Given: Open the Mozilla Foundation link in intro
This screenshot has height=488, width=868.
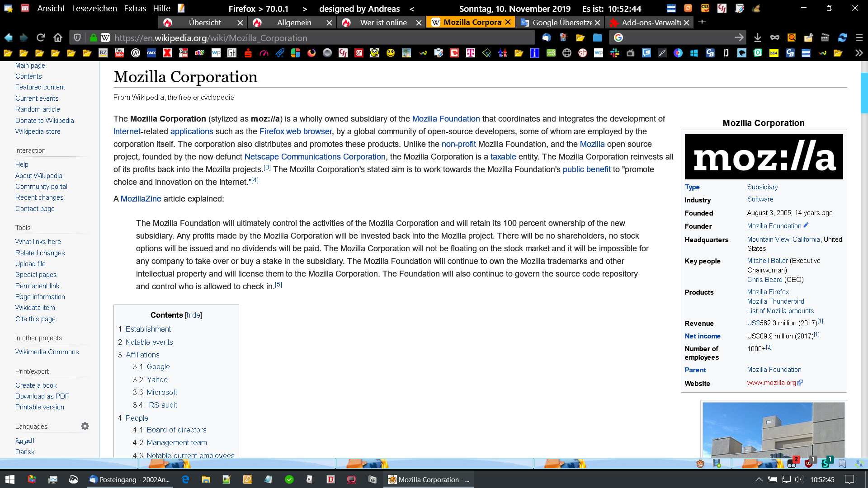Looking at the screenshot, I should [445, 118].
